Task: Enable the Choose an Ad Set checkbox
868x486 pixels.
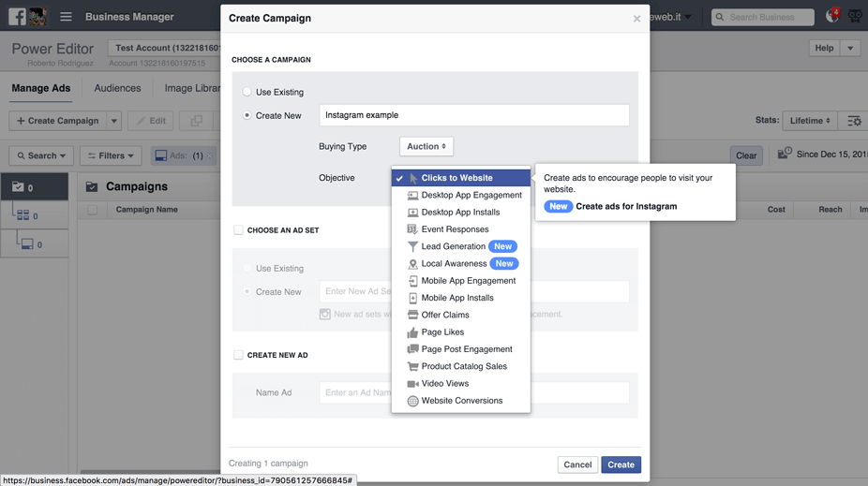Action: tap(238, 230)
